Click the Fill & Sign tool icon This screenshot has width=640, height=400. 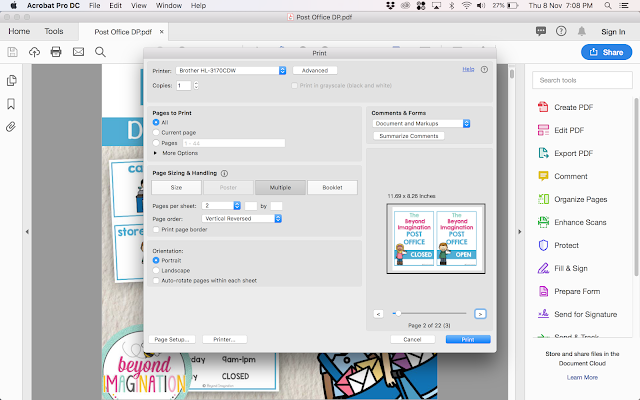543,268
